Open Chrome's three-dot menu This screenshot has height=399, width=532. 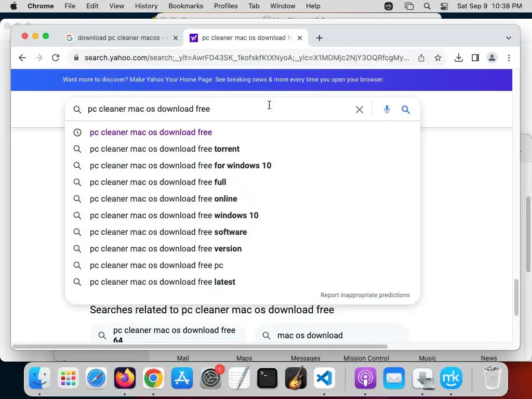click(x=509, y=58)
